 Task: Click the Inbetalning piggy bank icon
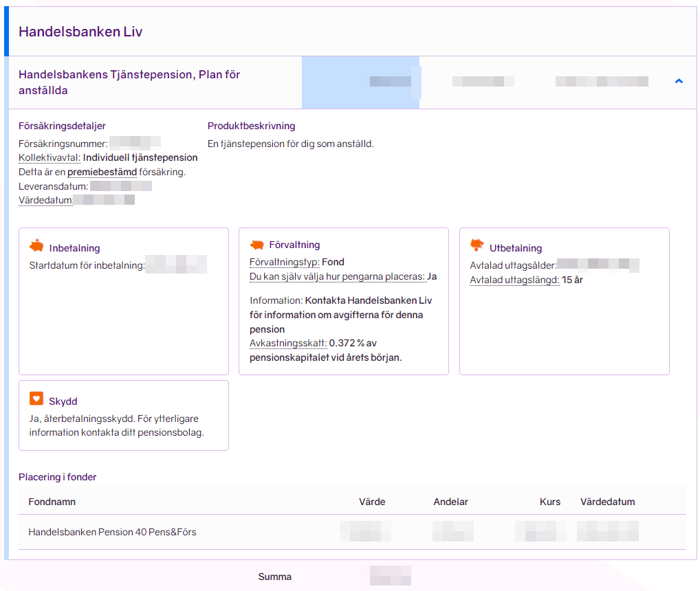click(36, 247)
